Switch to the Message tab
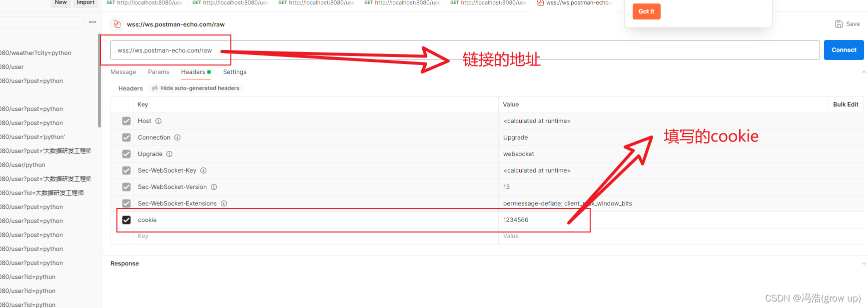 click(x=123, y=72)
